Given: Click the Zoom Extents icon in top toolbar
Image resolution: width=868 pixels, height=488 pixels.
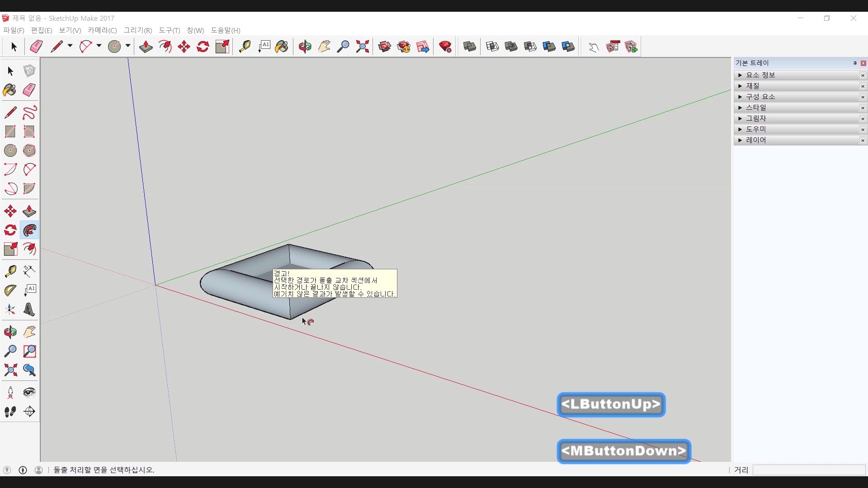Looking at the screenshot, I should click(x=362, y=47).
